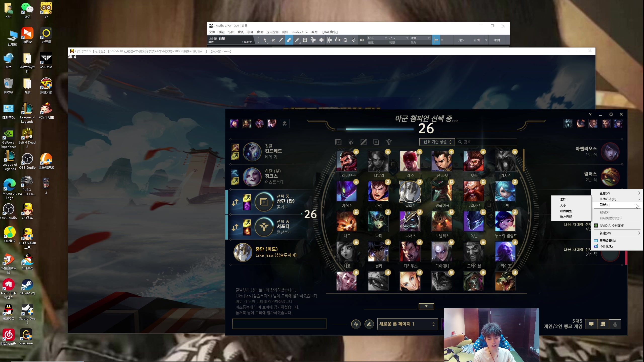This screenshot has width=644, height=362.
Task: Open the 网易云音乐 desktop shortcut
Action: (x=8, y=337)
